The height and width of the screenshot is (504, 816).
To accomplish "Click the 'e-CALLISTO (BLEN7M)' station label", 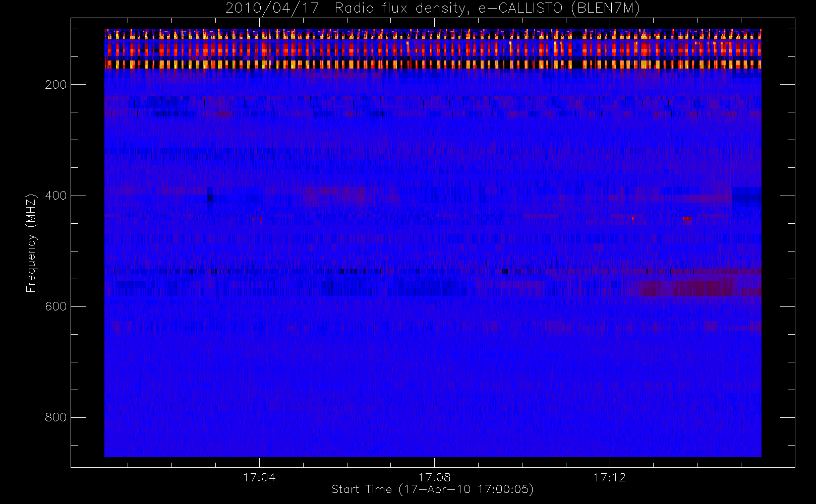I will [x=559, y=9].
